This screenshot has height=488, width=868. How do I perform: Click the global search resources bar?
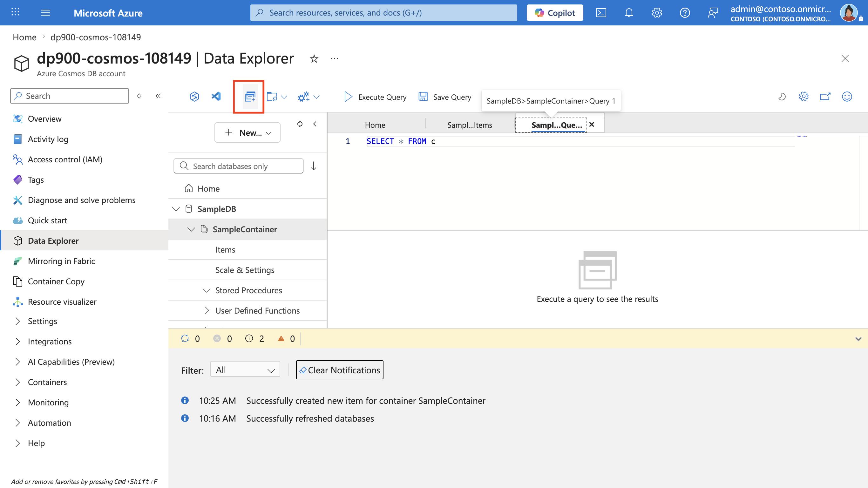[383, 13]
